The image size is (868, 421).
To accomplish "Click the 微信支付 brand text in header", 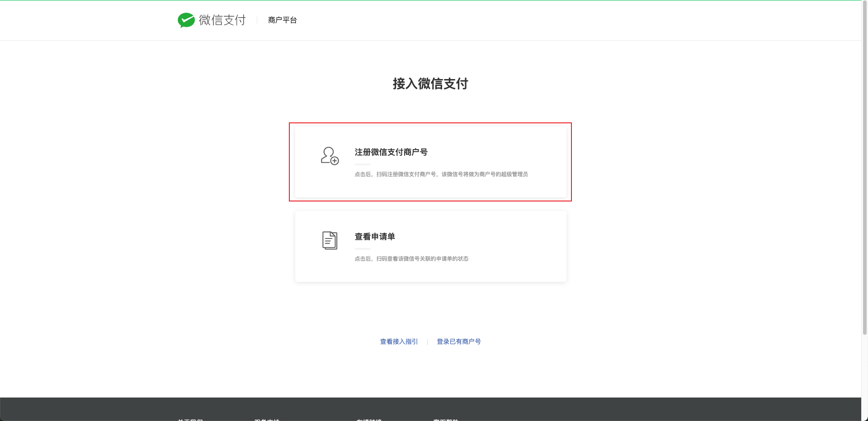I will tap(222, 20).
